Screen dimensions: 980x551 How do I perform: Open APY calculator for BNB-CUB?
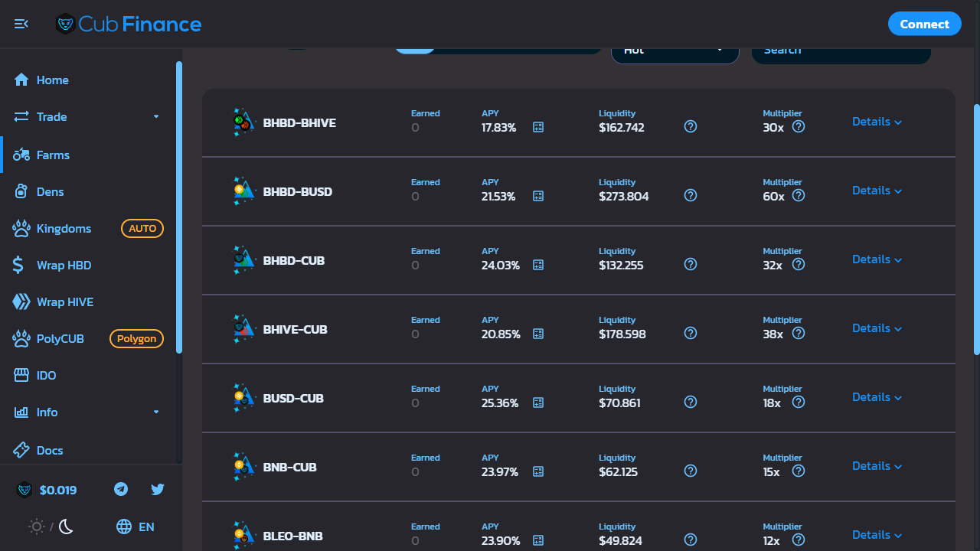tap(538, 472)
